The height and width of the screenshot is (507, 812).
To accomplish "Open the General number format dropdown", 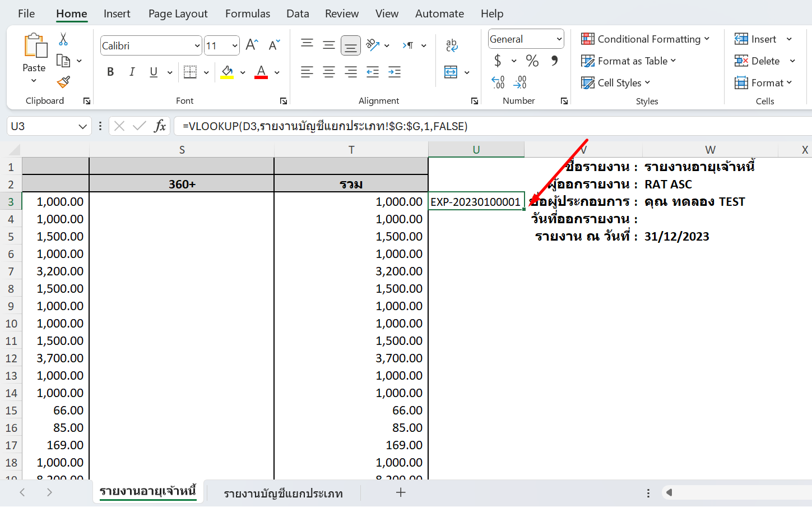I will [x=559, y=39].
